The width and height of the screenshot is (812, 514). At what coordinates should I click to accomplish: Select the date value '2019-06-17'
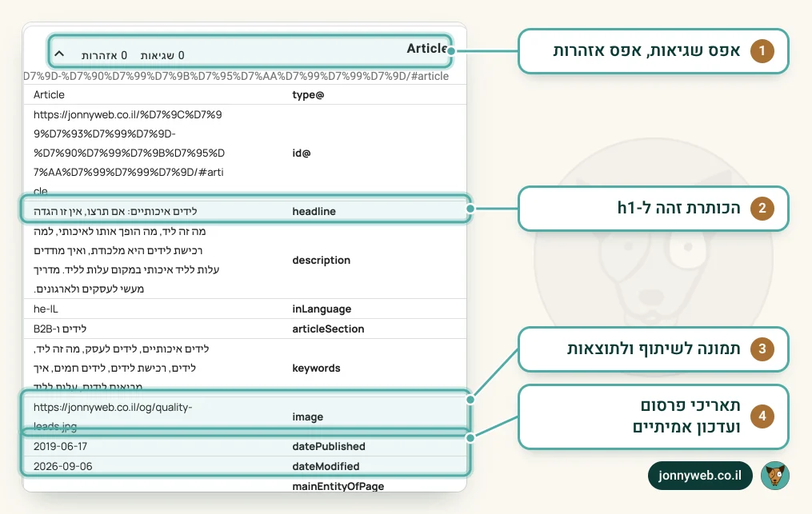[60, 446]
